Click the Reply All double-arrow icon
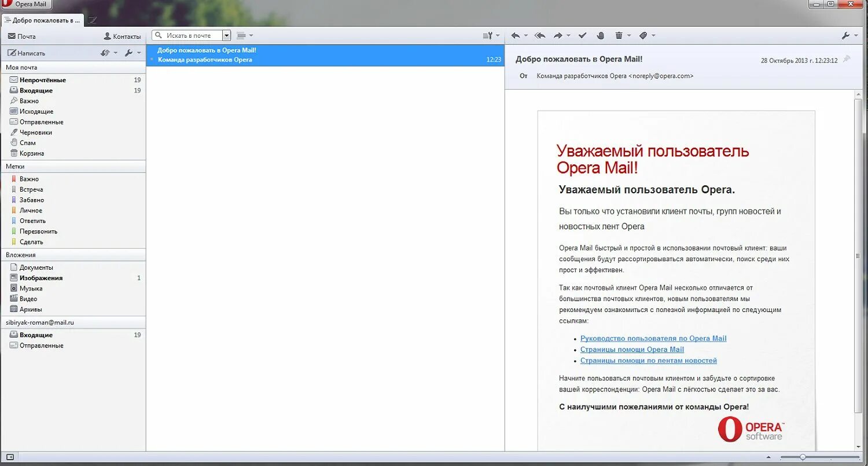This screenshot has height=466, width=868. [x=540, y=36]
